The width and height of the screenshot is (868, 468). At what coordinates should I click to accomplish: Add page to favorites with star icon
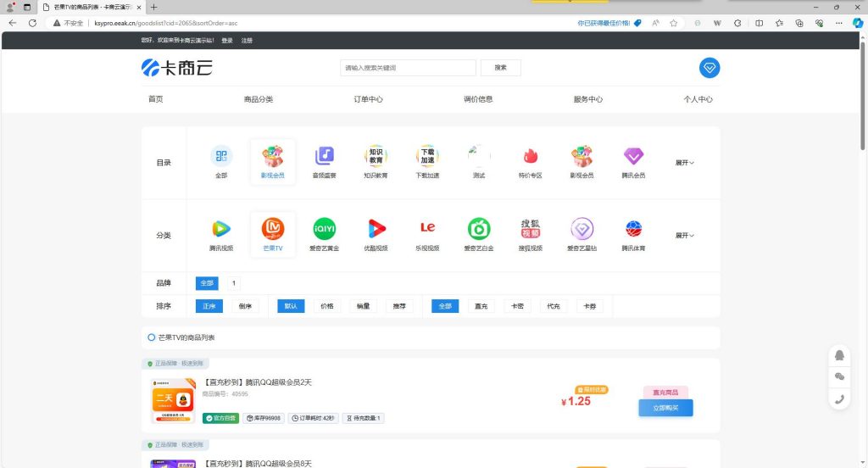(x=673, y=23)
